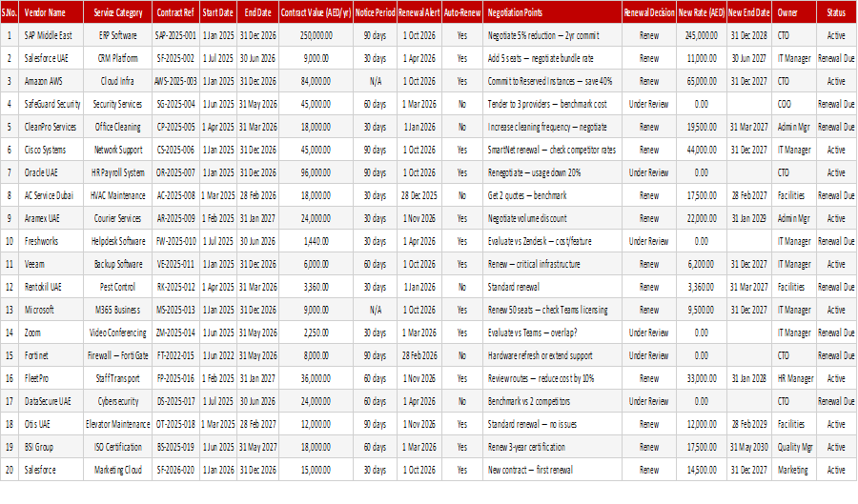This screenshot has width=858, height=504.
Task: Select the Fortinet vendor cell
Action: click(x=51, y=355)
